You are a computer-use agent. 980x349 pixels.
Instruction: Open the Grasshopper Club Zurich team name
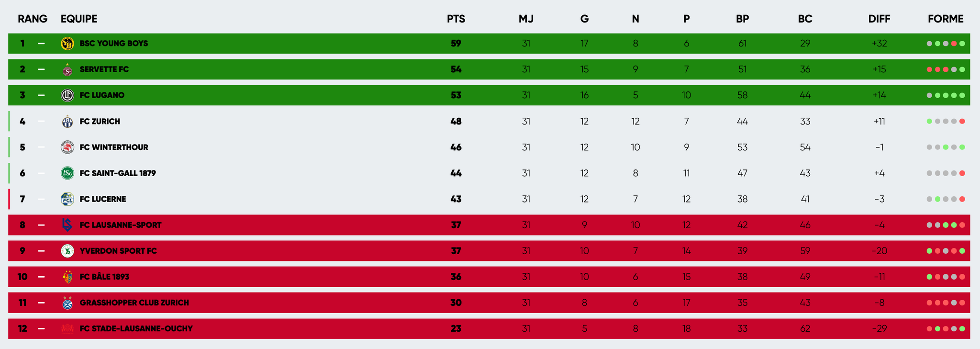134,303
